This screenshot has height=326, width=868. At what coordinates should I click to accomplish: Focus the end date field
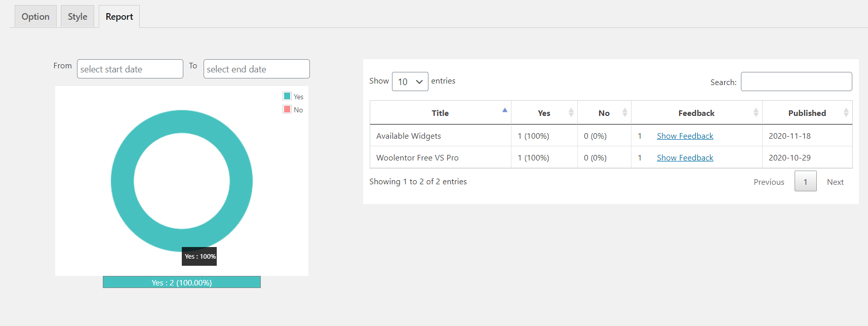[x=256, y=69]
